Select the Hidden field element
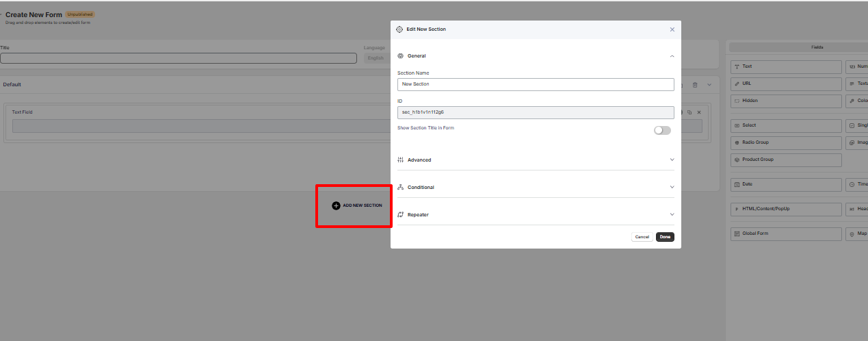The image size is (868, 341). tap(786, 101)
